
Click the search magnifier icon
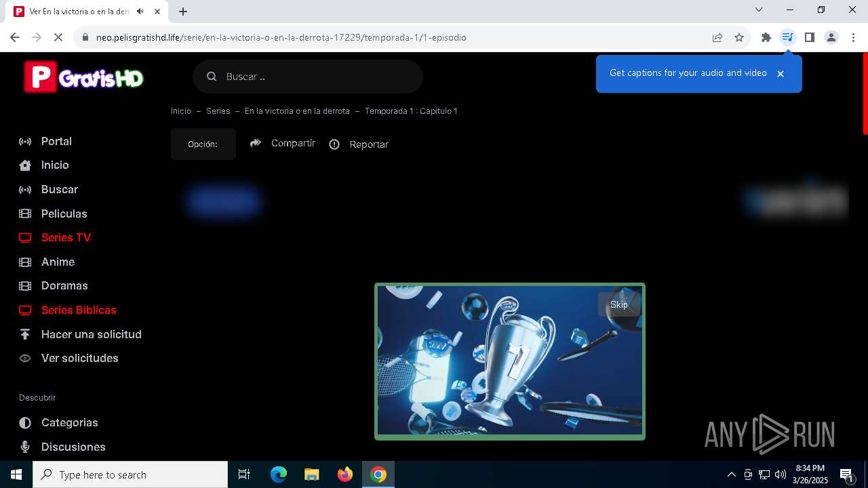(x=212, y=77)
